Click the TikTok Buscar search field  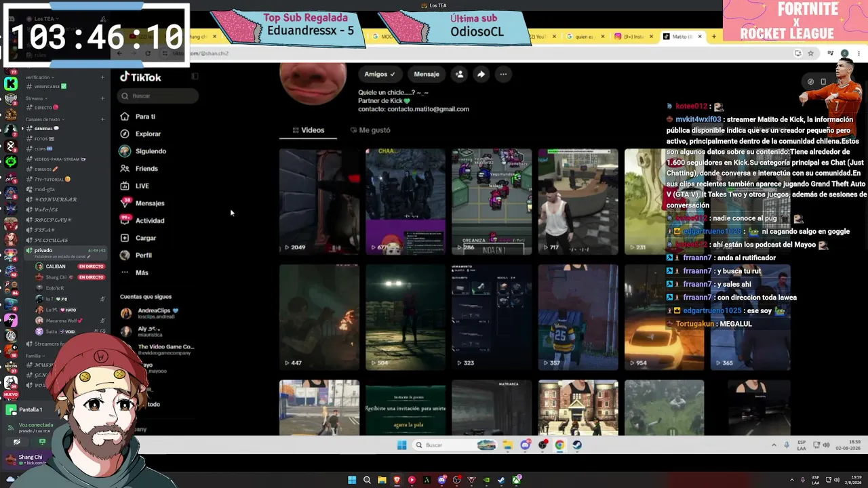[158, 96]
